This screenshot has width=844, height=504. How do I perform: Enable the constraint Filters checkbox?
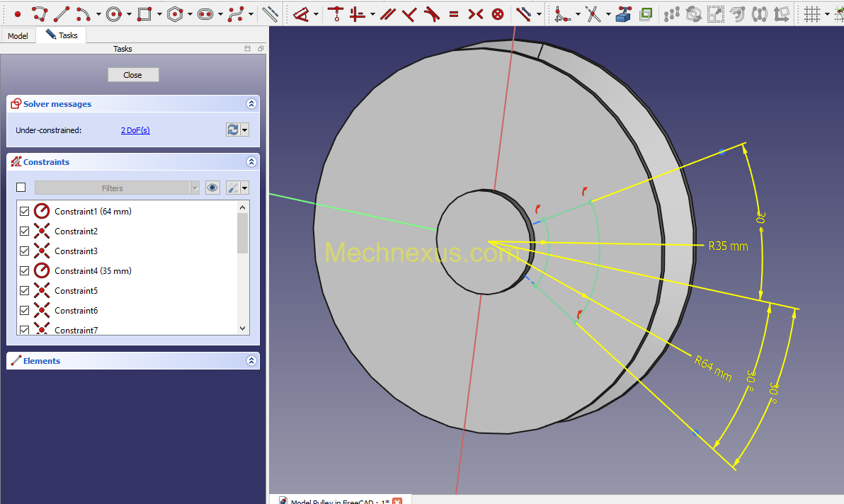(x=21, y=187)
